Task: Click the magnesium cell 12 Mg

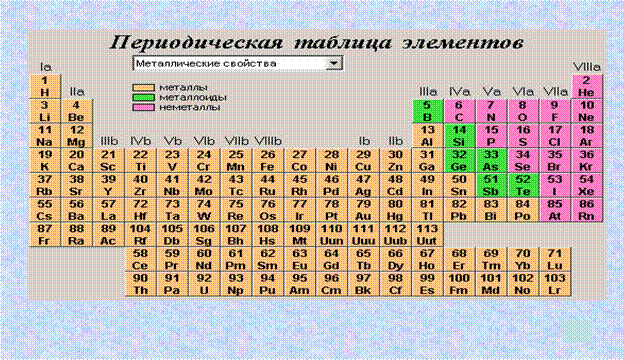Action: [77, 136]
